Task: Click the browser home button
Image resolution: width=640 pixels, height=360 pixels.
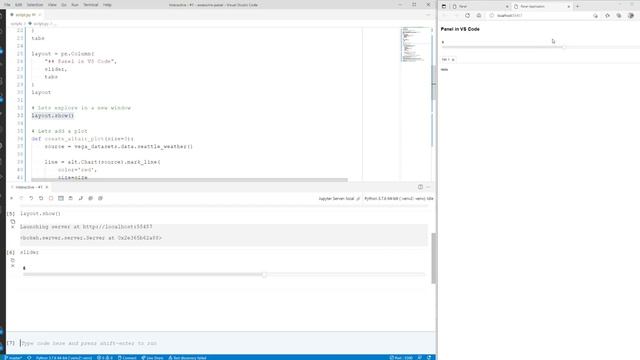Action: [479, 16]
